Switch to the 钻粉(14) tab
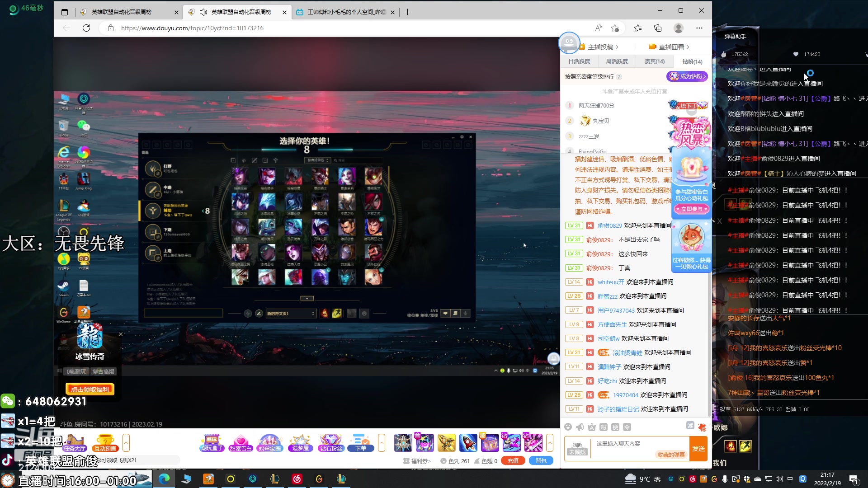The width and height of the screenshot is (868, 488). pyautogui.click(x=692, y=61)
